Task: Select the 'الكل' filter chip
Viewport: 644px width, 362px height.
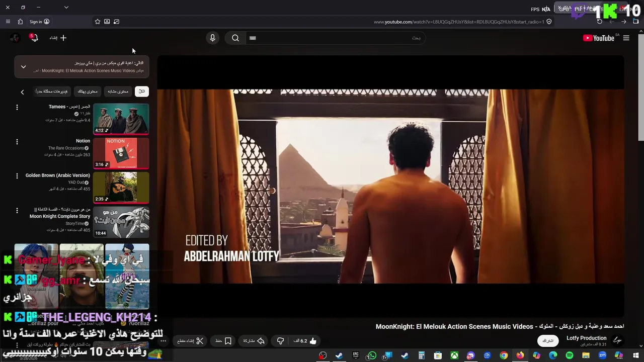Action: (x=142, y=92)
